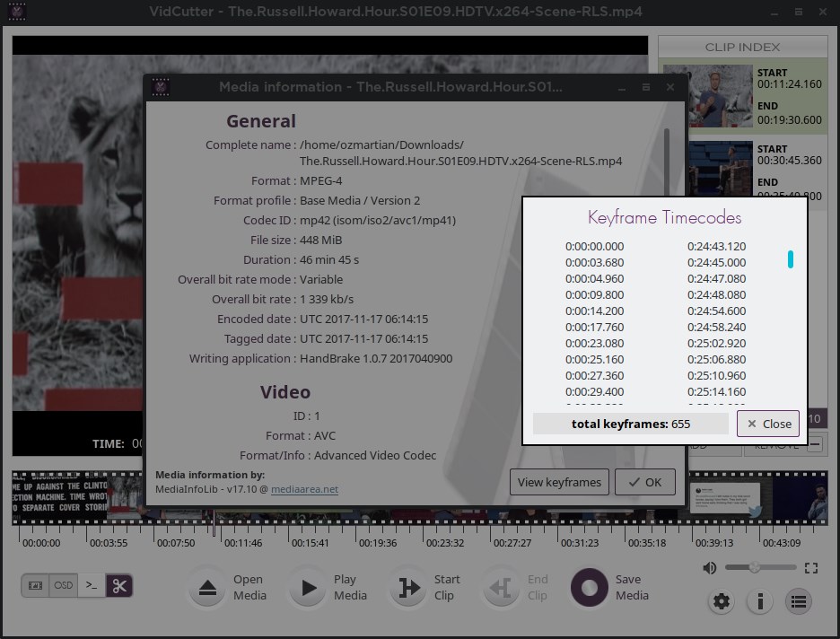Screen dimensions: 840x639
Task: Toggle the console output button
Action: point(91,586)
